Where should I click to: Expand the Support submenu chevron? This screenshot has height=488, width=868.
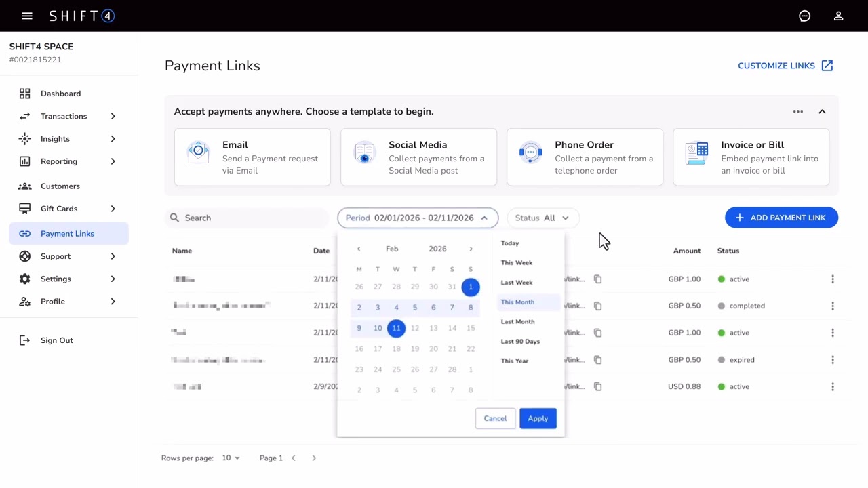[113, 256]
